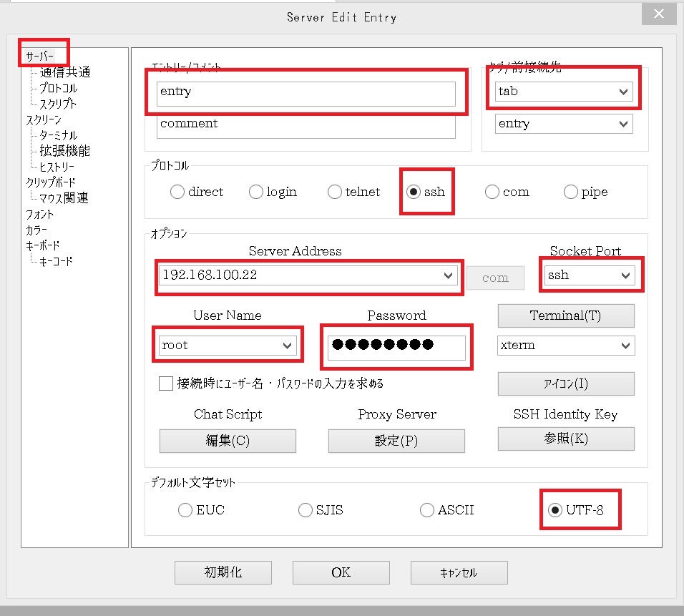Click the 設定(P) Proxy Server button
This screenshot has height=616, width=684.
pyautogui.click(x=396, y=439)
